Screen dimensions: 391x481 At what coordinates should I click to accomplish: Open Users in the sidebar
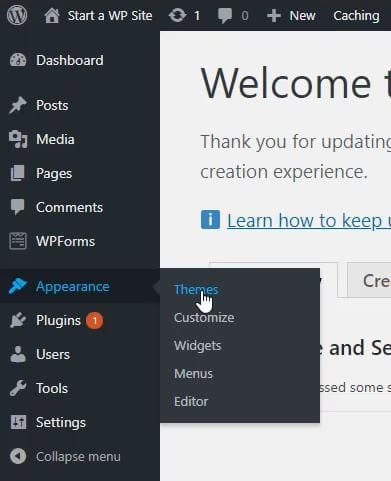53,354
